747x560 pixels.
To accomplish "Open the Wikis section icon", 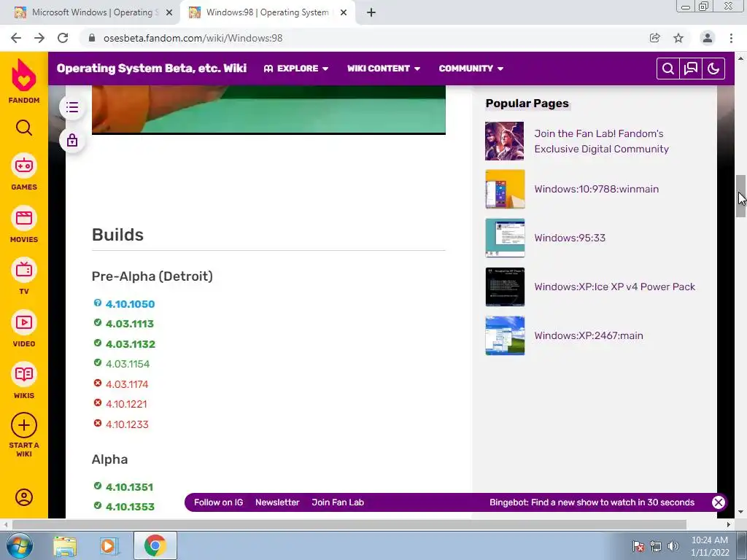I will coord(24,374).
